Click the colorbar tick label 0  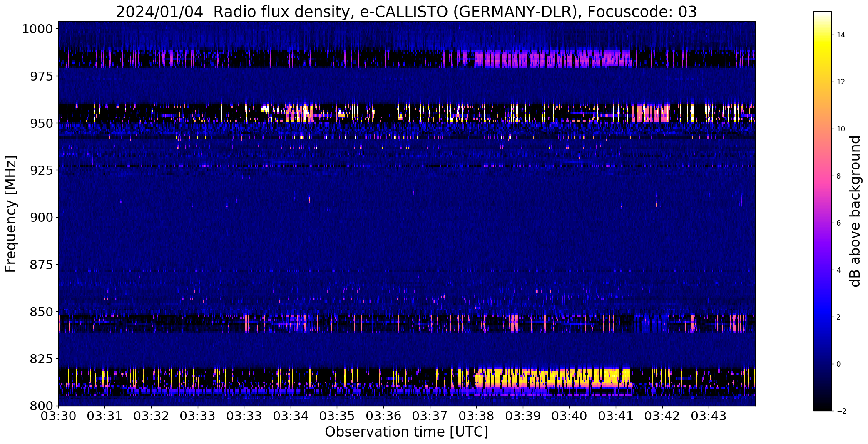point(839,364)
